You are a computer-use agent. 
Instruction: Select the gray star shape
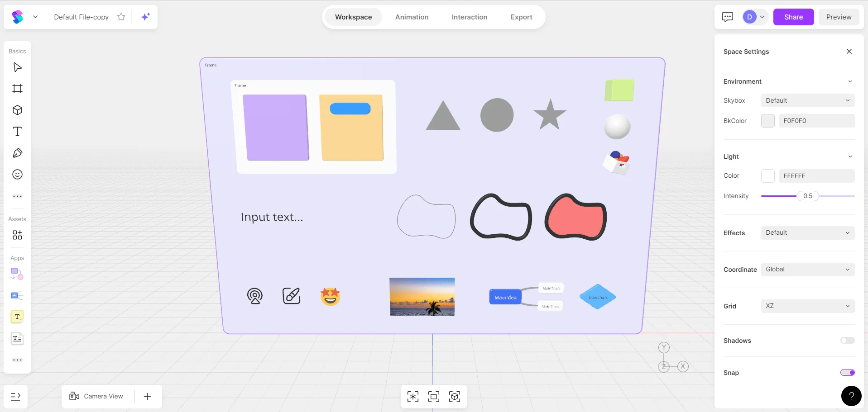coord(550,115)
